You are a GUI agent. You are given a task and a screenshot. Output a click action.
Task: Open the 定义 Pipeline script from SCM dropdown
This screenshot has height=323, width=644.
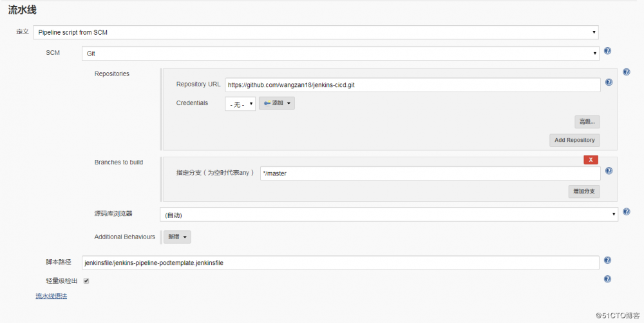pyautogui.click(x=316, y=32)
